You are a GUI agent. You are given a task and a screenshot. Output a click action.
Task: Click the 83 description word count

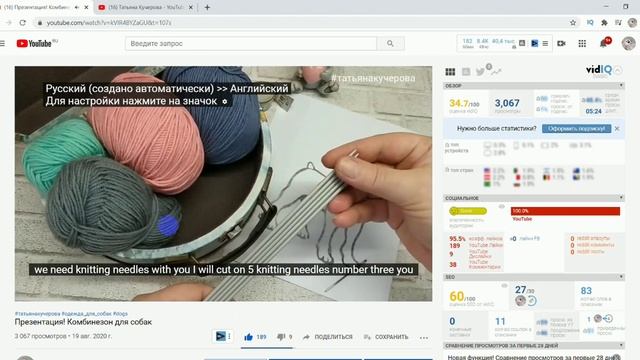[x=586, y=291]
